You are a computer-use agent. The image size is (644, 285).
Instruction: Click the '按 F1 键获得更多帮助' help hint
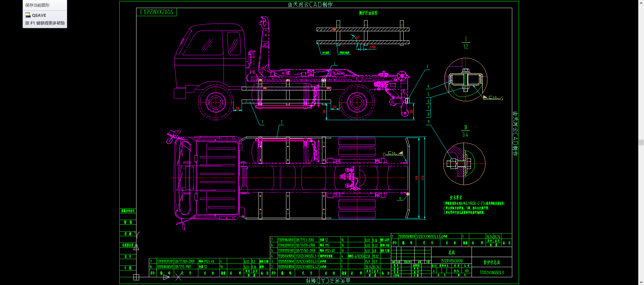tap(45, 23)
